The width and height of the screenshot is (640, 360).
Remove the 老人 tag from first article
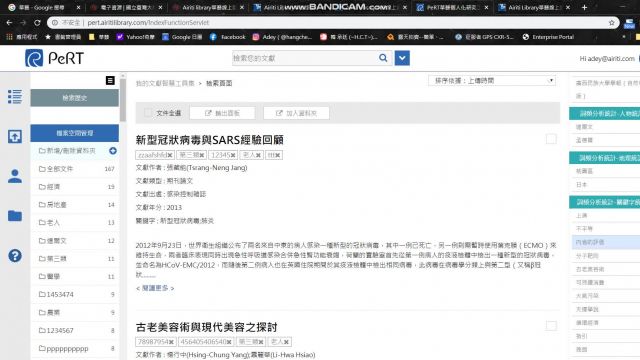coord(258,155)
